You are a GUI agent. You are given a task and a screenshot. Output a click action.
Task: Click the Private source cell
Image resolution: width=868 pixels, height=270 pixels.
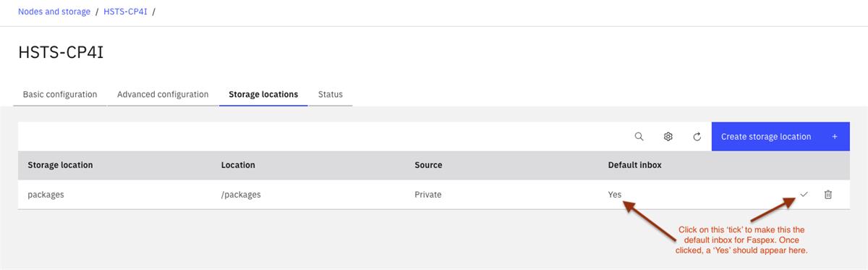[x=427, y=195]
